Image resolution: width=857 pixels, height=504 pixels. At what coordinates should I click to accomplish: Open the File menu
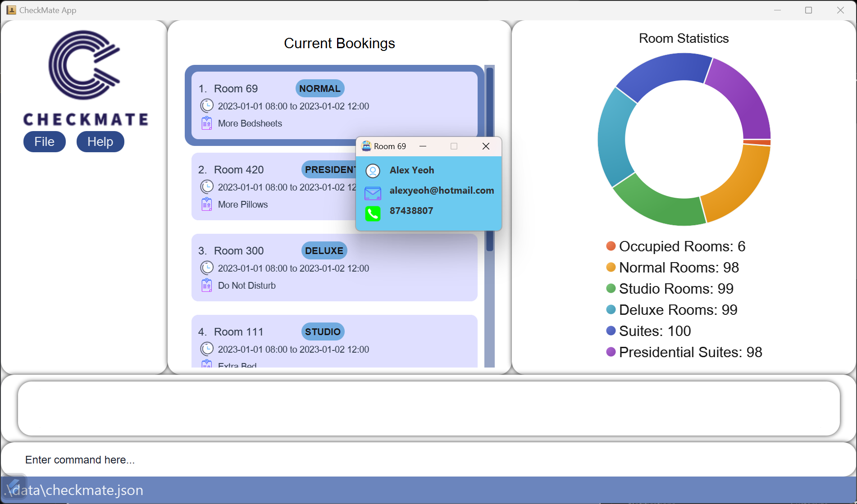[45, 142]
